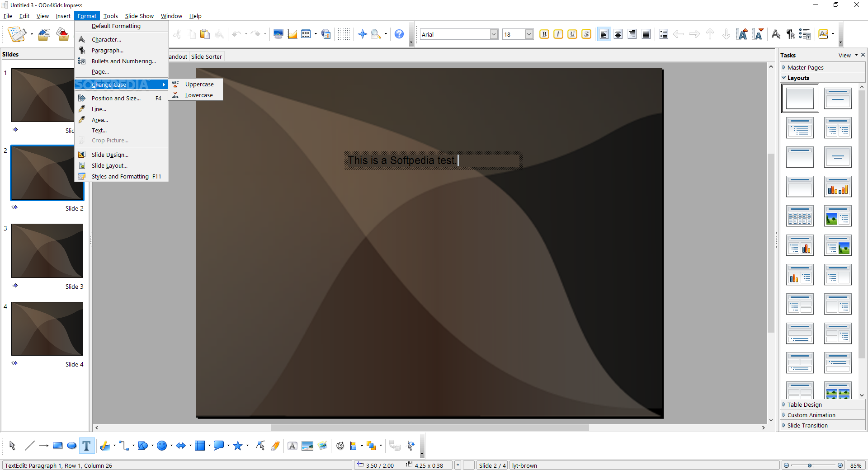Start slide show monitor icon
868x470 pixels.
[278, 34]
